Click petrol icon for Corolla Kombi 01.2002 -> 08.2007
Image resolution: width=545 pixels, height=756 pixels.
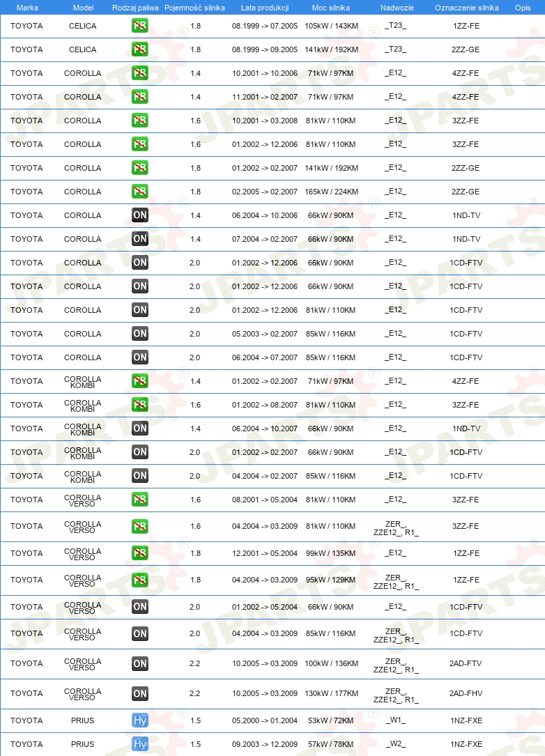tap(140, 405)
